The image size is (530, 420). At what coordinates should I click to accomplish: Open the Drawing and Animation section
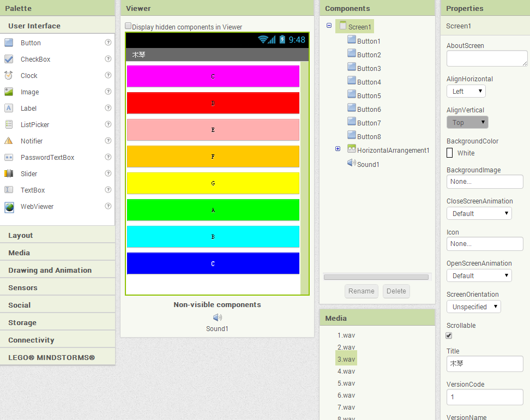pyautogui.click(x=57, y=270)
